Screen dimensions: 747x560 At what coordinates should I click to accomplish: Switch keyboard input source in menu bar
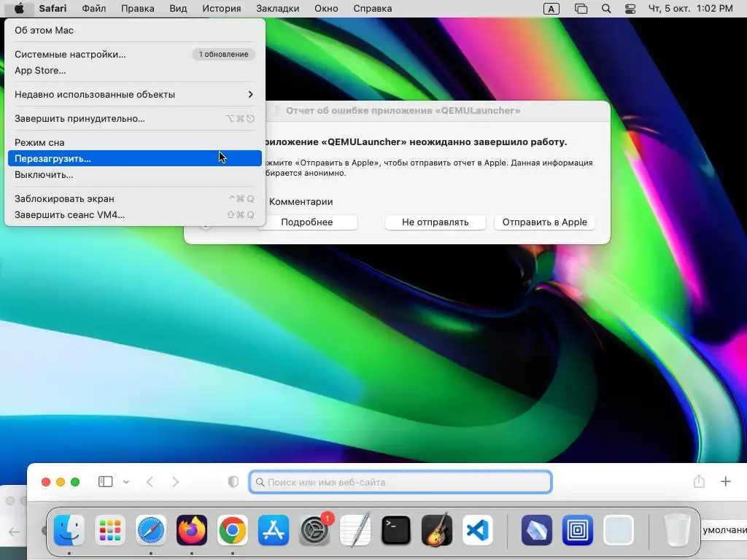(551, 9)
